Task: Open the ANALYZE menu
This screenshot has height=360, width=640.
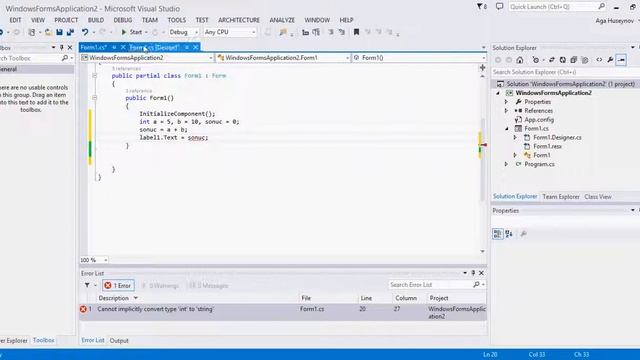Action: click(x=282, y=20)
